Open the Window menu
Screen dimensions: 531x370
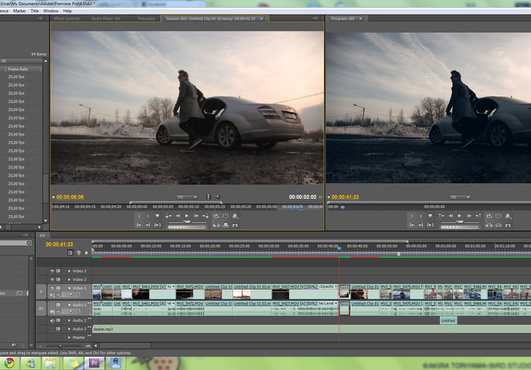coord(51,11)
